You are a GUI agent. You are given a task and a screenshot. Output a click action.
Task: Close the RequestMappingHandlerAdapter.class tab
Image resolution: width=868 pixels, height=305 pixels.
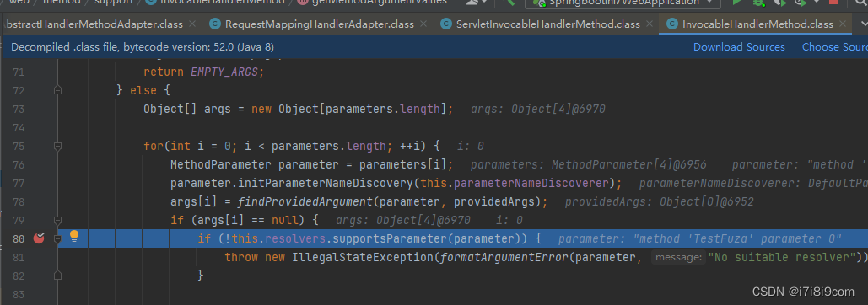click(423, 24)
